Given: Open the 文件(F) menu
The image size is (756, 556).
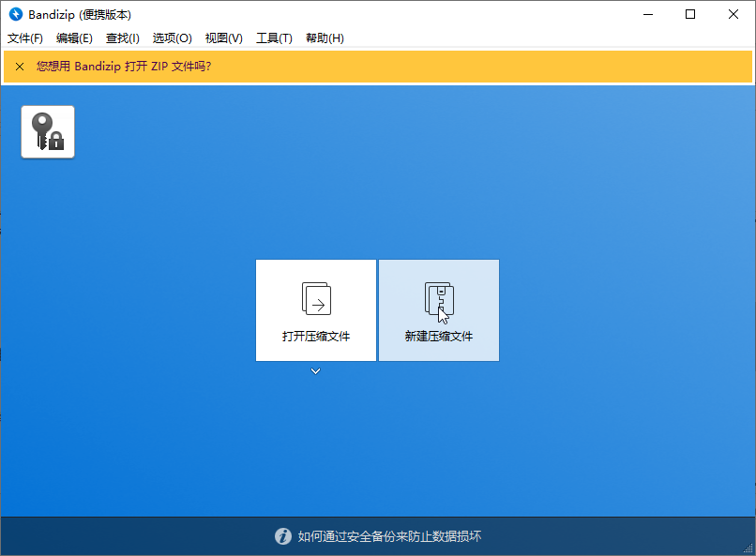Looking at the screenshot, I should click(25, 38).
